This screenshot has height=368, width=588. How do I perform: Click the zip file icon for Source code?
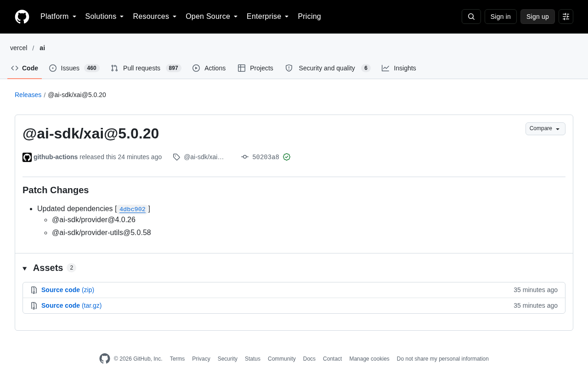pos(34,290)
